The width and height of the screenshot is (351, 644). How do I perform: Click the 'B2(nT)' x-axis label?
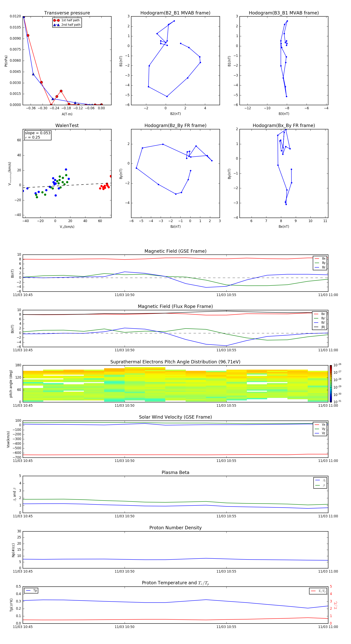click(175, 114)
